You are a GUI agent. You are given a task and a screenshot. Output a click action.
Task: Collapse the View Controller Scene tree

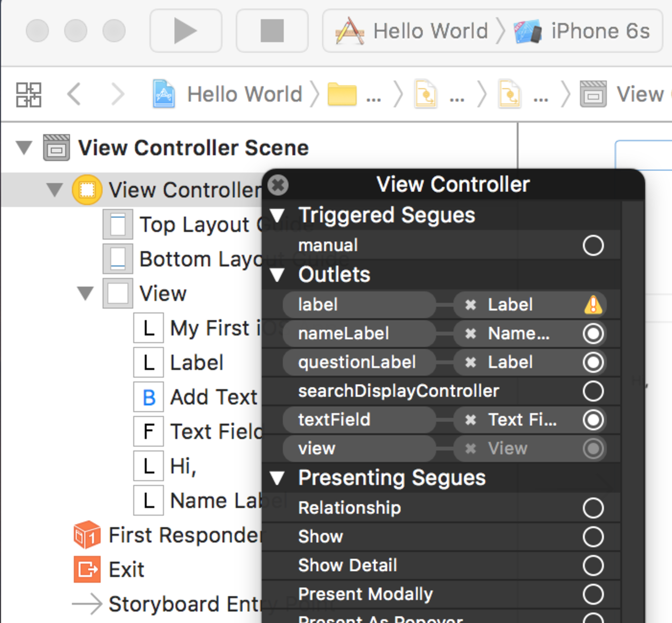click(x=24, y=147)
